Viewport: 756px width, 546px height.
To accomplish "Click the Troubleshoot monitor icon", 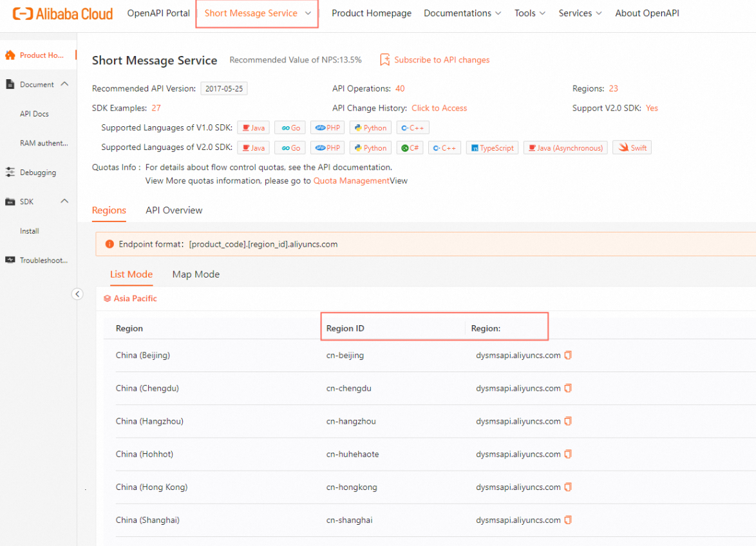I will tap(10, 259).
